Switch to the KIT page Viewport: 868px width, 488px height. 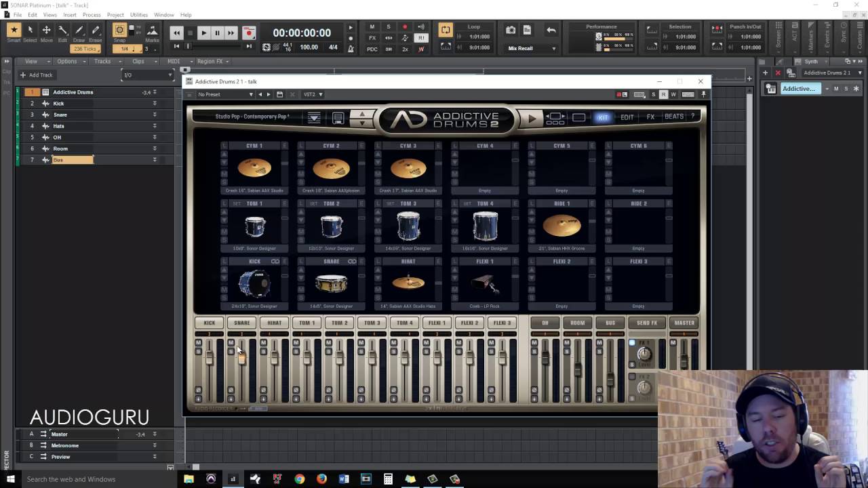[x=603, y=117]
